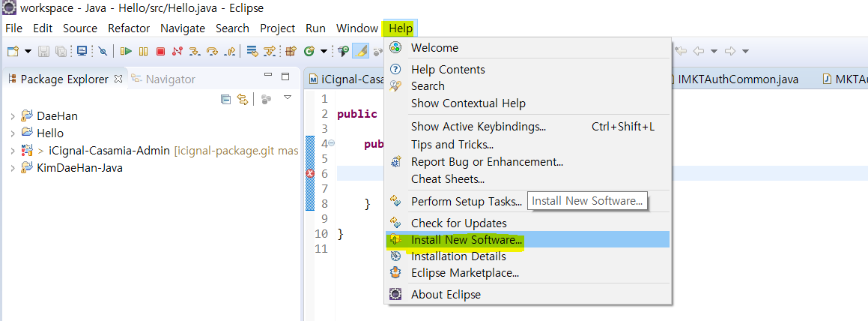Open the Source menu
Viewport: 868px width, 321px height.
point(79,28)
